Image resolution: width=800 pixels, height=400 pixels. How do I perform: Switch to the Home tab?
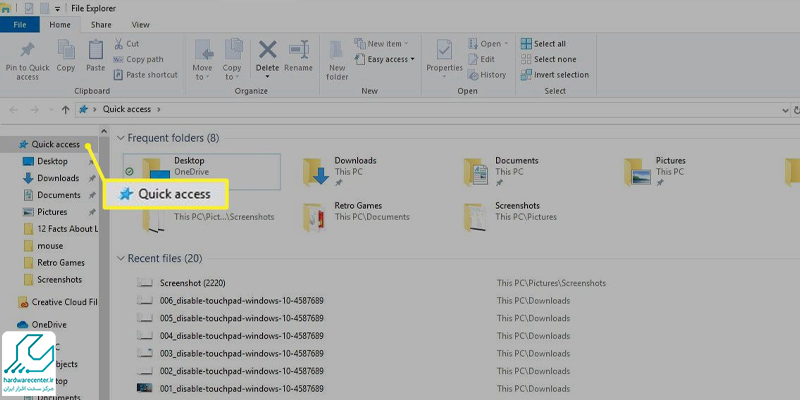pyautogui.click(x=60, y=24)
